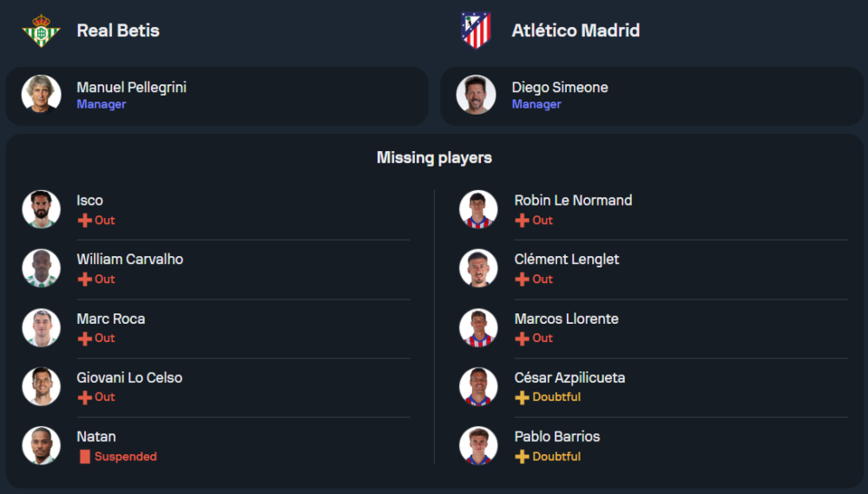Click Pablo Barrios' yellow doubtful icon

point(522,457)
